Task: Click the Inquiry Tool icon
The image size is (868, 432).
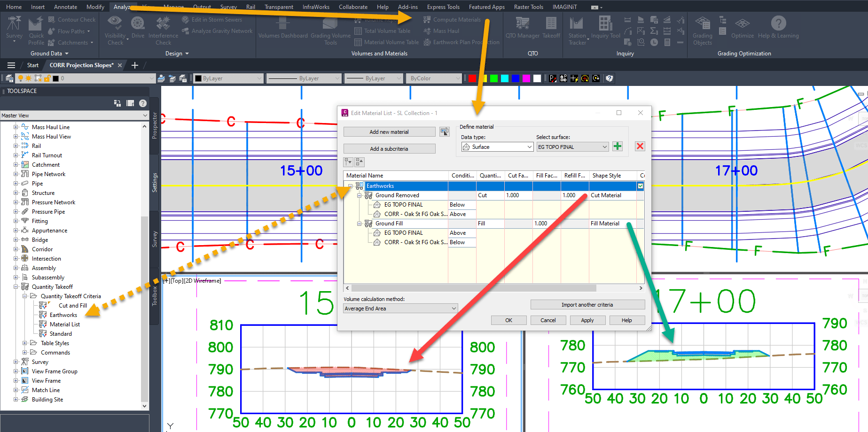Action: pos(605,27)
